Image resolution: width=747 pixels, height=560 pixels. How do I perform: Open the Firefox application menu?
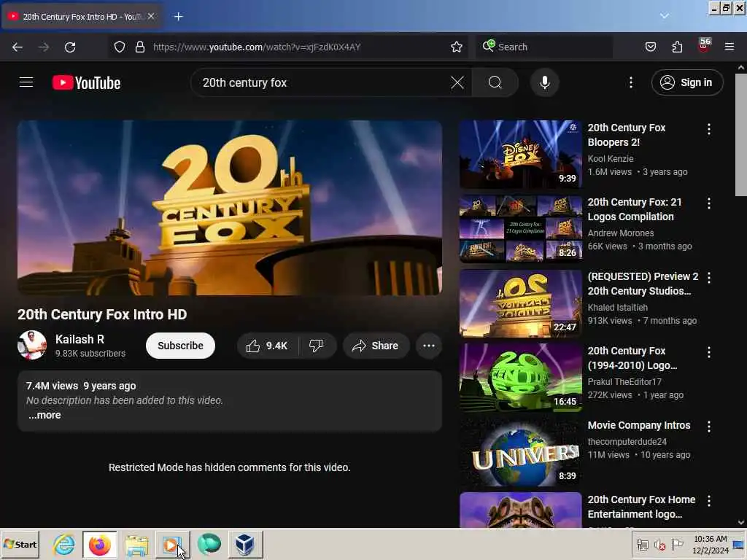pyautogui.click(x=729, y=47)
